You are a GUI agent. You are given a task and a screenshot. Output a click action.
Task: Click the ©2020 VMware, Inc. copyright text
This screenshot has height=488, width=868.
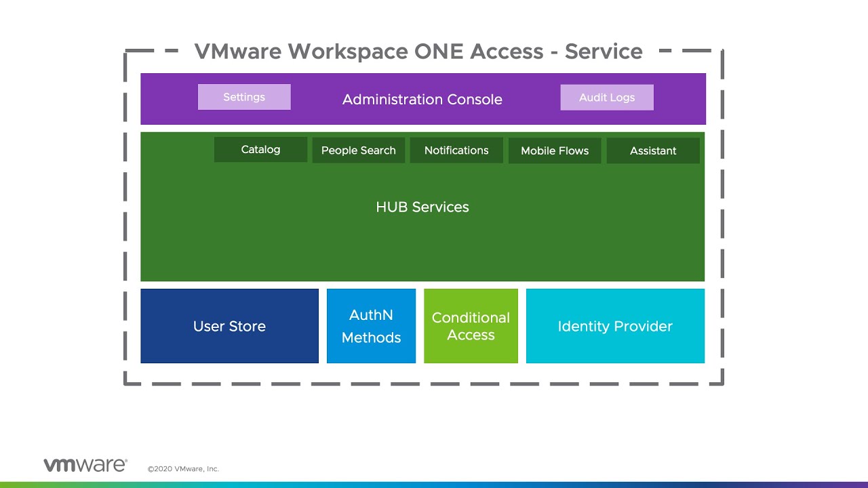183,469
